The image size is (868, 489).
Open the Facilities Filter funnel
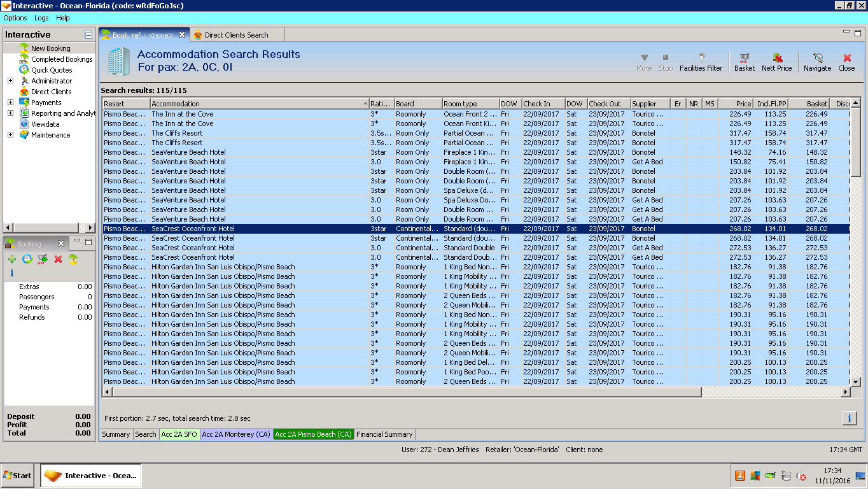click(x=701, y=61)
